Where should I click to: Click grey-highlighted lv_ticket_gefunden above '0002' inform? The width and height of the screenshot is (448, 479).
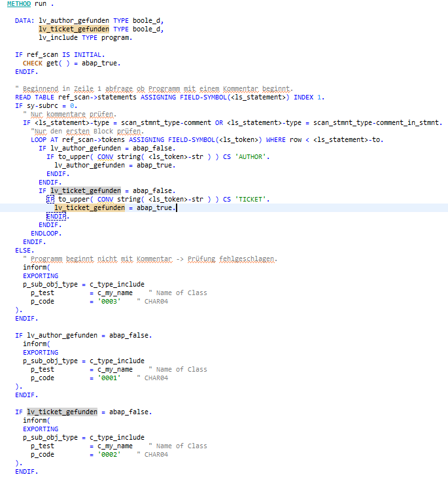62,412
